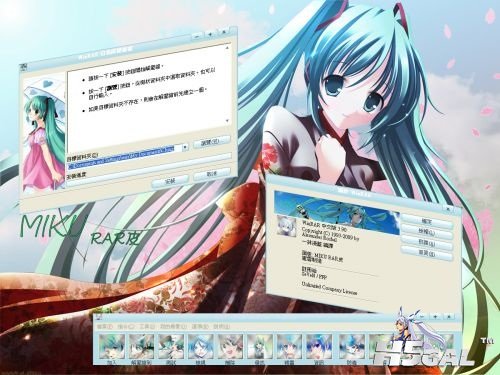The image size is (500, 375).
Task: Open the Options (選項) menu
Action: pos(200,327)
